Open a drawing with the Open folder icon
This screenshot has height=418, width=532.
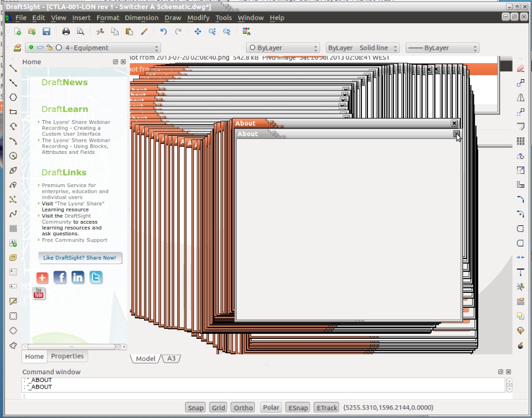coord(32,32)
